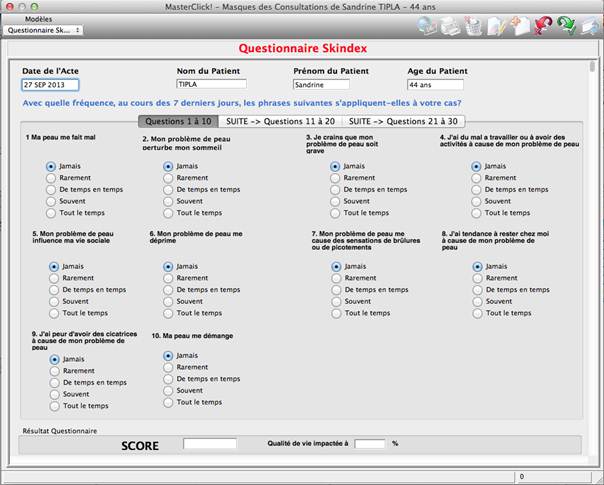Pick Tout le temps for question 4 travailler
The height and width of the screenshot is (485, 604).
click(476, 213)
